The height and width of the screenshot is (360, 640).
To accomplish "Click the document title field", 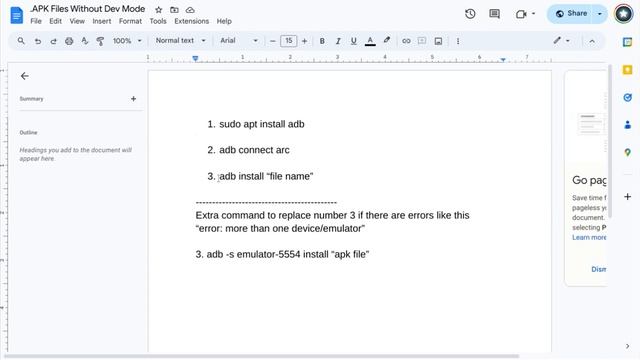I will (88, 9).
